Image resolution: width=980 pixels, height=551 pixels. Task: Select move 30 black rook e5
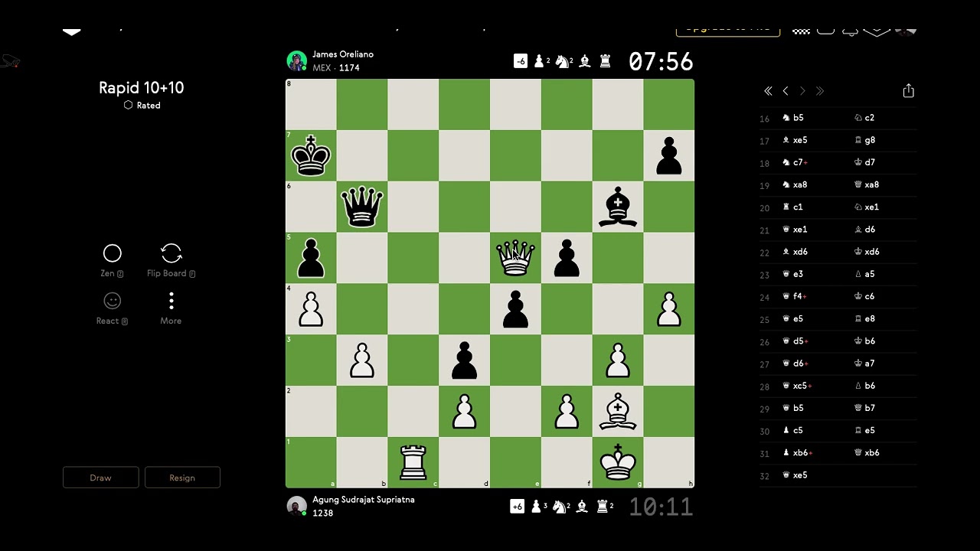(x=864, y=430)
